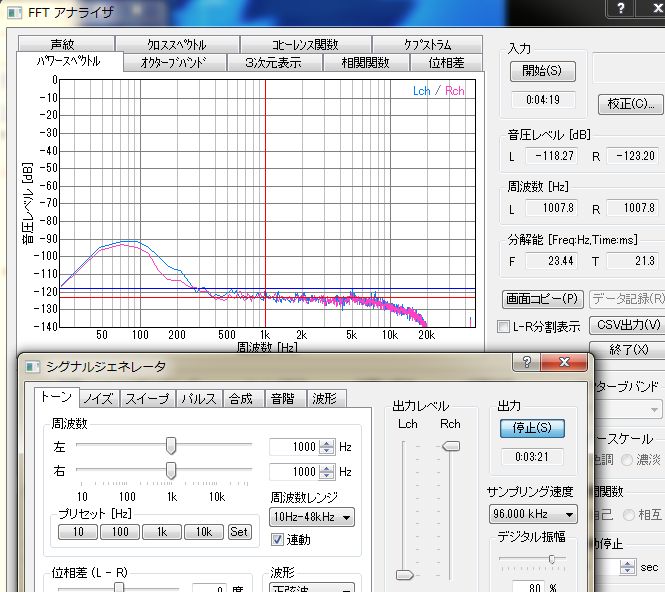Adjust the sec value spinner arrows
The image size is (665, 592).
(x=627, y=567)
